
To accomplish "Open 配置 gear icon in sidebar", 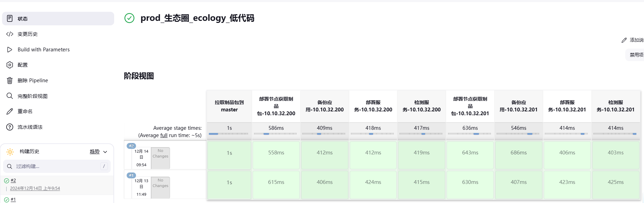I will click(x=10, y=65).
